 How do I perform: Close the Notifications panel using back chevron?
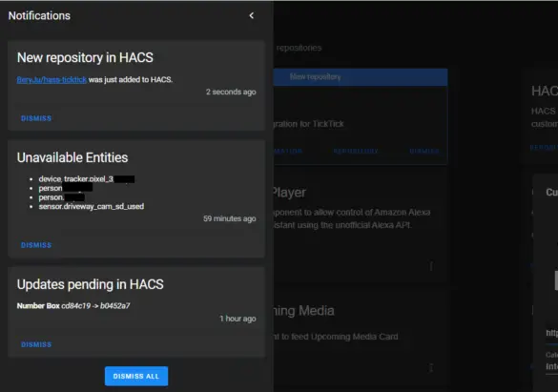[x=252, y=15]
